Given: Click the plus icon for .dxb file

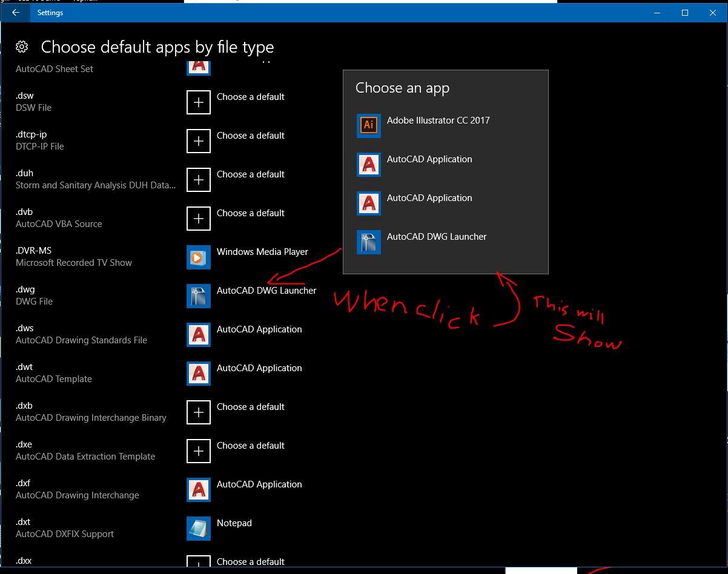Looking at the screenshot, I should (x=199, y=412).
